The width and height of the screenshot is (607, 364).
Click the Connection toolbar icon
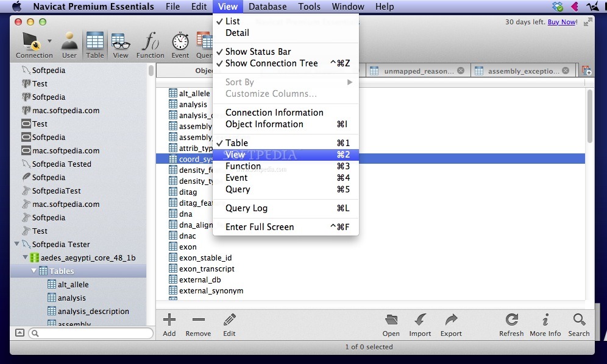tap(30, 43)
